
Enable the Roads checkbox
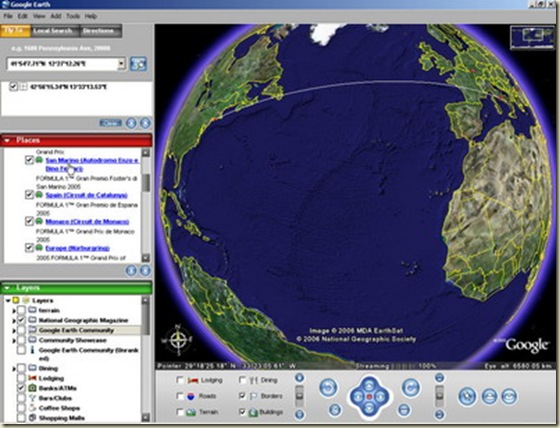point(180,396)
